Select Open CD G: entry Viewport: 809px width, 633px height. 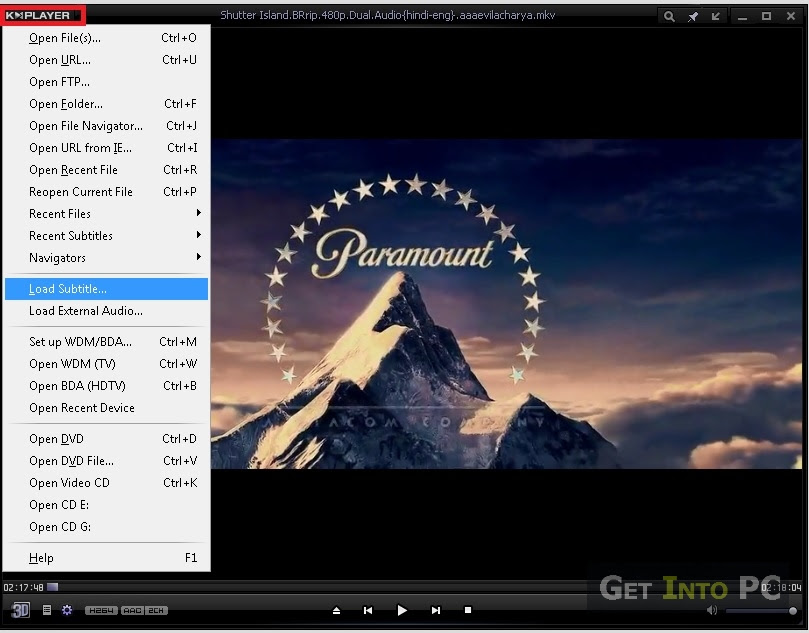[x=106, y=527]
